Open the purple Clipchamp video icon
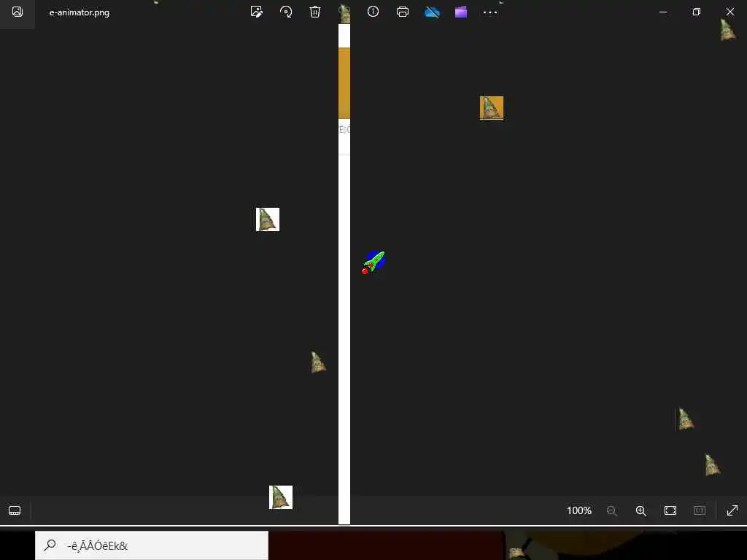This screenshot has width=747, height=560. click(x=461, y=12)
